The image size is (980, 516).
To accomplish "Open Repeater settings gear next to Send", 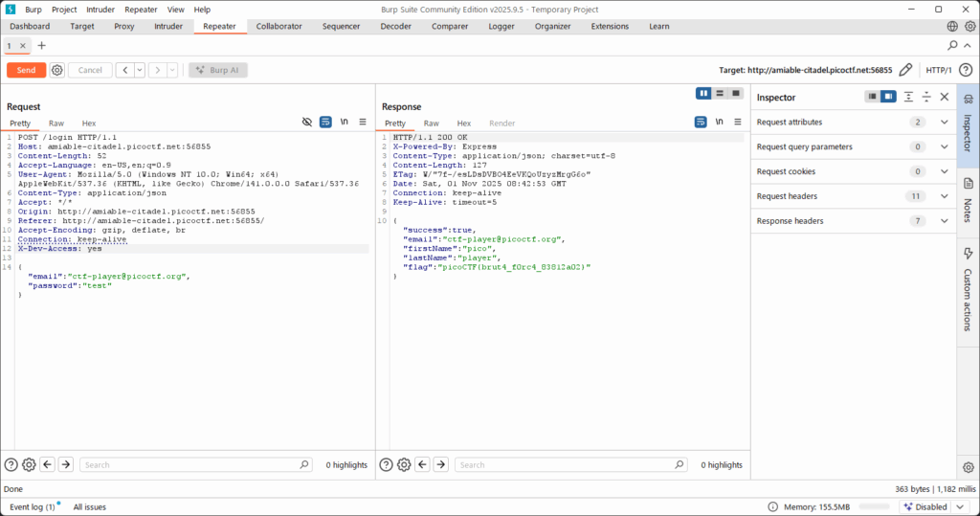I will pos(57,70).
